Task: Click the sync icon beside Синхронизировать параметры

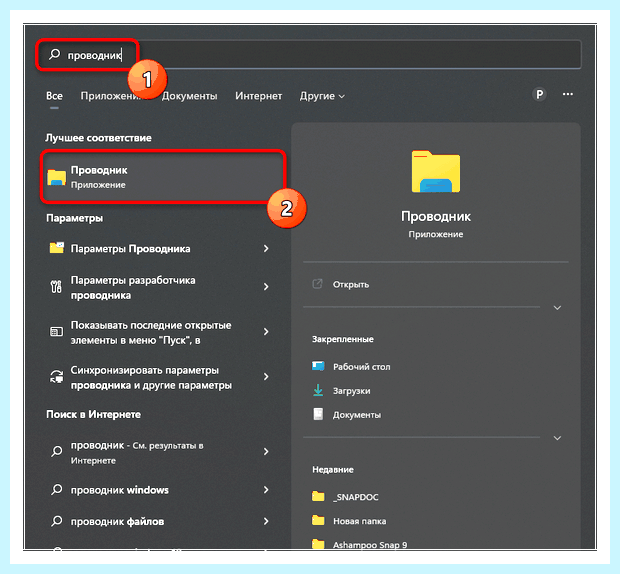Action: 57,377
